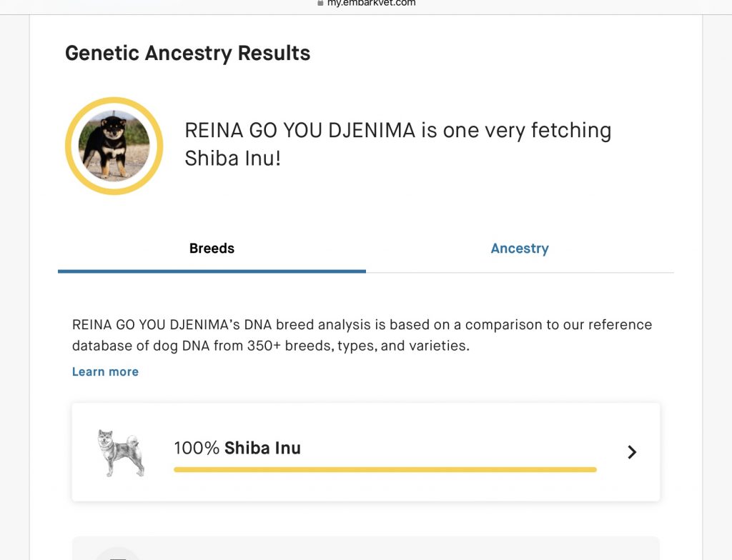Viewport: 732px width, 560px height.
Task: Switch to the Ancestry tab
Action: 520,249
